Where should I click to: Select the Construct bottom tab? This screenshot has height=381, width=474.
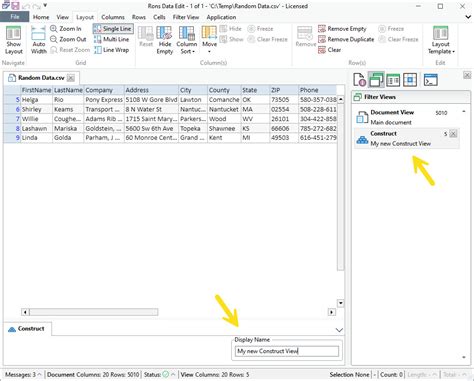[x=28, y=329]
